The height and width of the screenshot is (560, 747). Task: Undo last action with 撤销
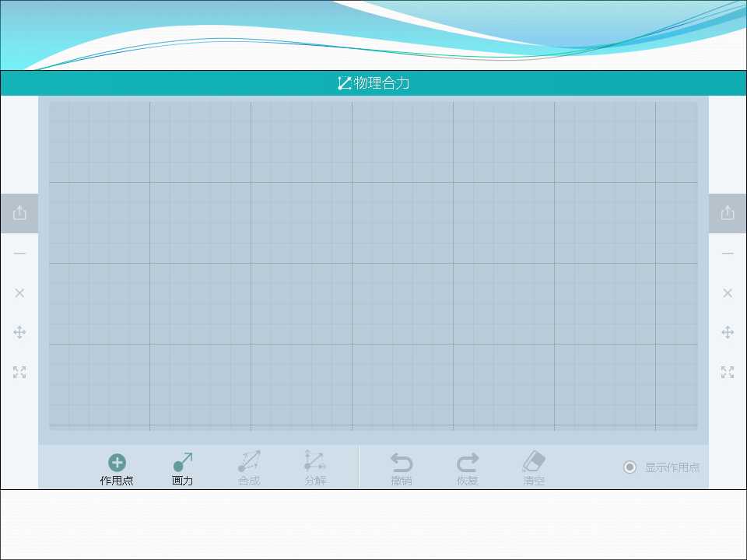pyautogui.click(x=402, y=469)
